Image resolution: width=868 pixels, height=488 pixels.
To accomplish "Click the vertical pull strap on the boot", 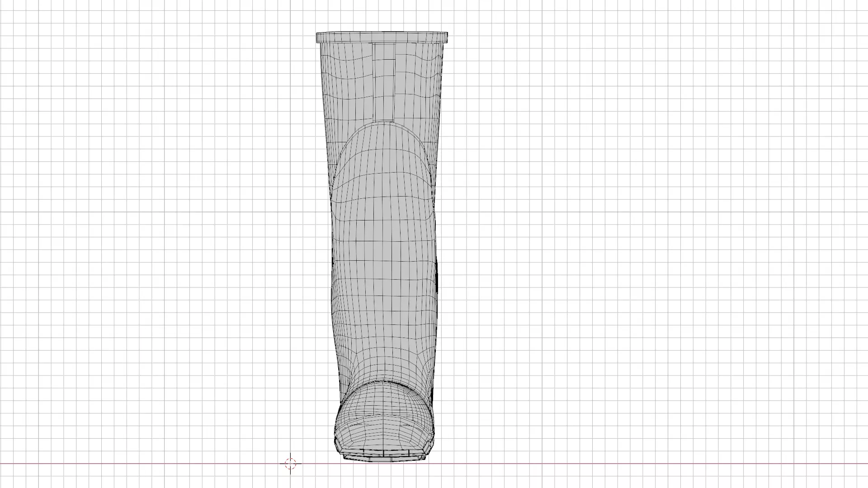I will [x=384, y=81].
